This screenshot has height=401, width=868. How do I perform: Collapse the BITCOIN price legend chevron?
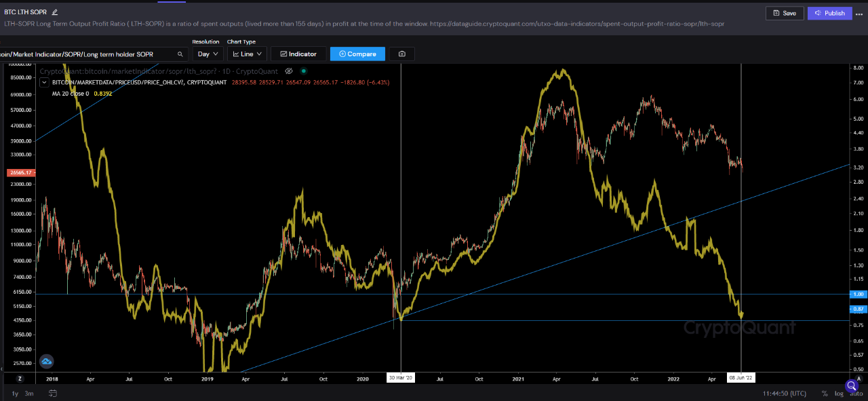click(x=45, y=82)
